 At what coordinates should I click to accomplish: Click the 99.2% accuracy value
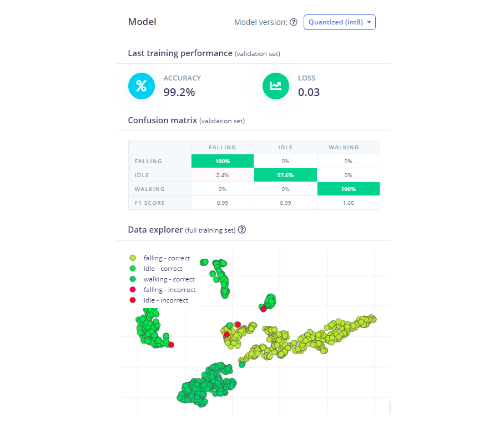pyautogui.click(x=179, y=93)
